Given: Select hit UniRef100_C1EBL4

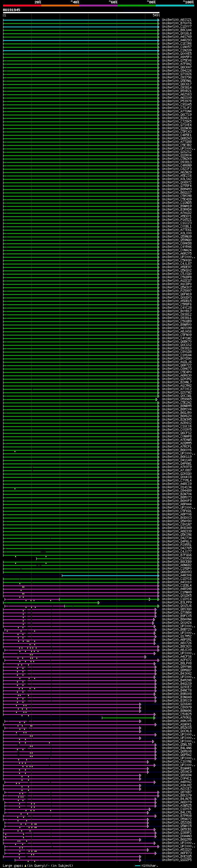Looking at the screenshot, I should click(176, 585).
